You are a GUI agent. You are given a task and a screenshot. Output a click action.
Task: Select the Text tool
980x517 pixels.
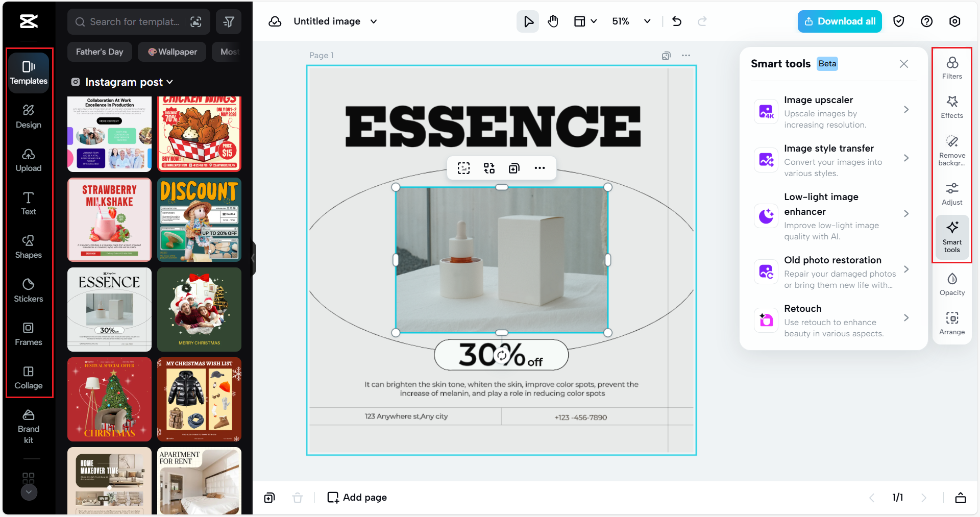(x=29, y=204)
